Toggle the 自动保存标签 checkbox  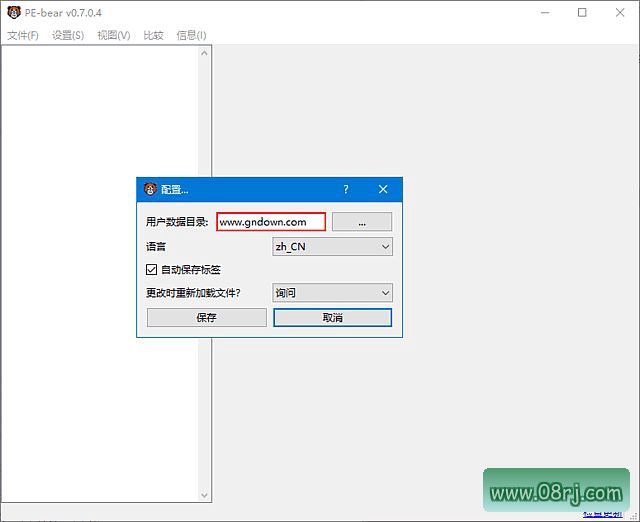(152, 270)
